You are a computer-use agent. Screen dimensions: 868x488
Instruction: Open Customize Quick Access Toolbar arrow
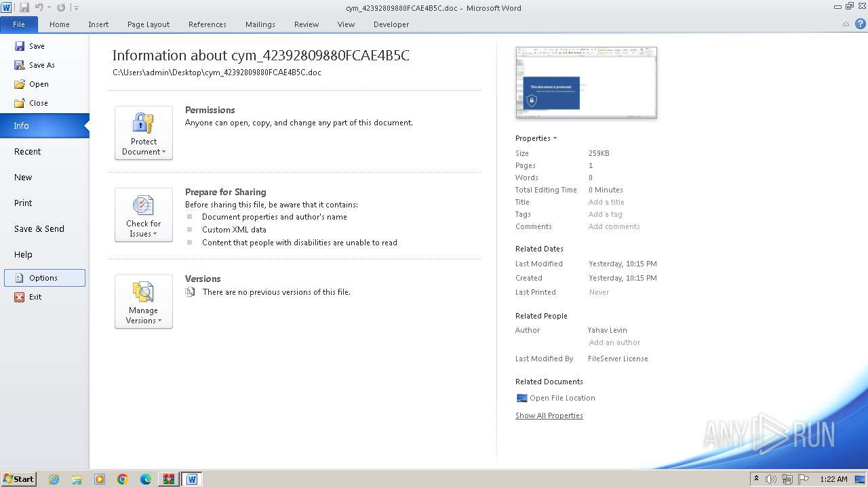coord(76,8)
